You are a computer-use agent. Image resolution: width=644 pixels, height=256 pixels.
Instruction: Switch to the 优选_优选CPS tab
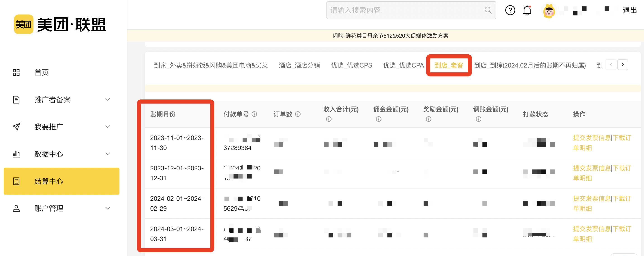click(351, 65)
